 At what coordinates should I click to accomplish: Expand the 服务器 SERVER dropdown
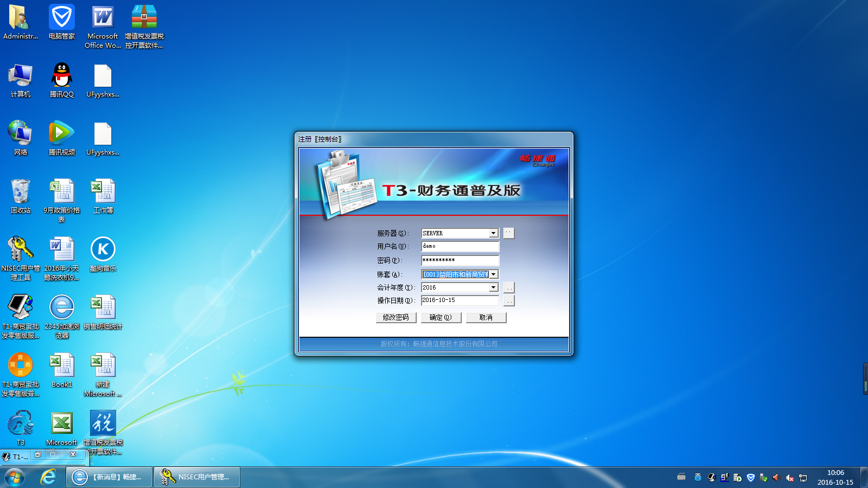tap(493, 233)
